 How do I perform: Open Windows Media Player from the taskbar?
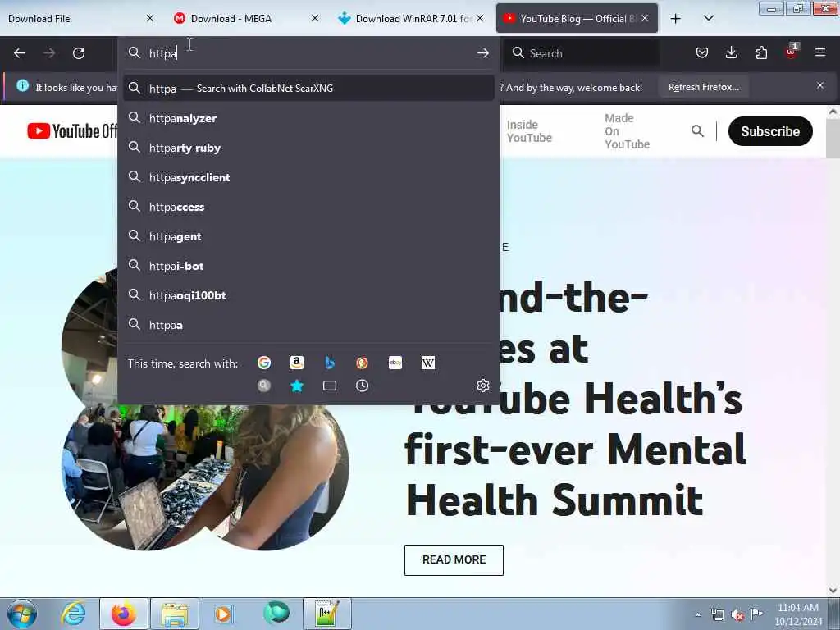coord(223,614)
